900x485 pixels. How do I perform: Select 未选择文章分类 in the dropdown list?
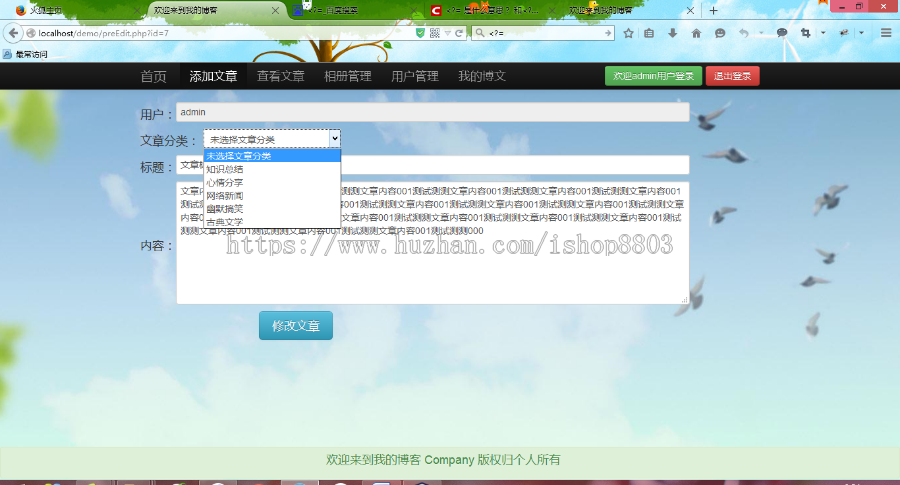(273, 156)
